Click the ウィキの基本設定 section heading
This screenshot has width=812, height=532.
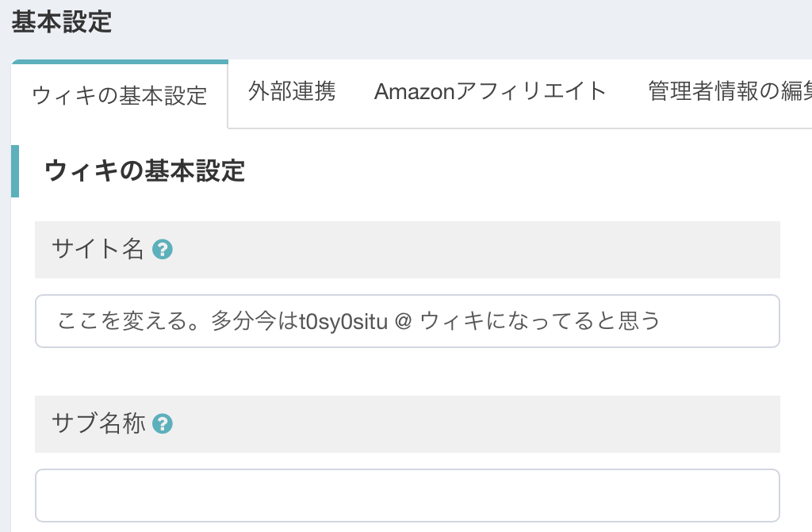coord(145,171)
